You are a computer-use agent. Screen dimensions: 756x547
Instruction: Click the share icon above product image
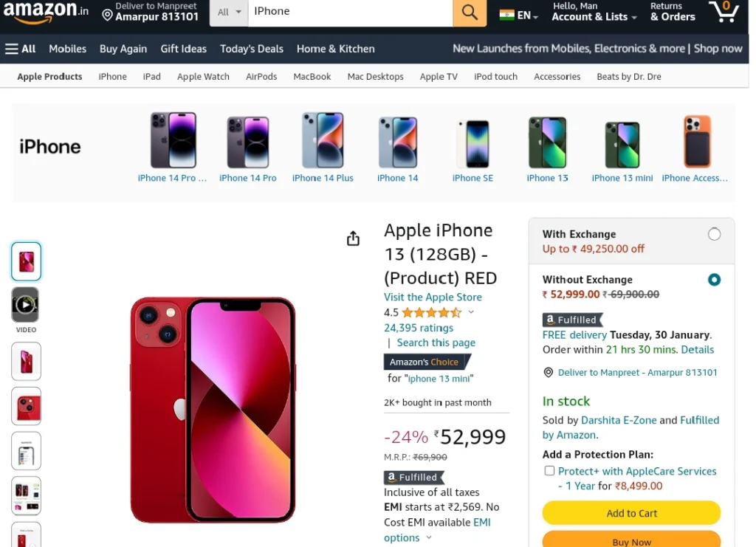click(353, 238)
